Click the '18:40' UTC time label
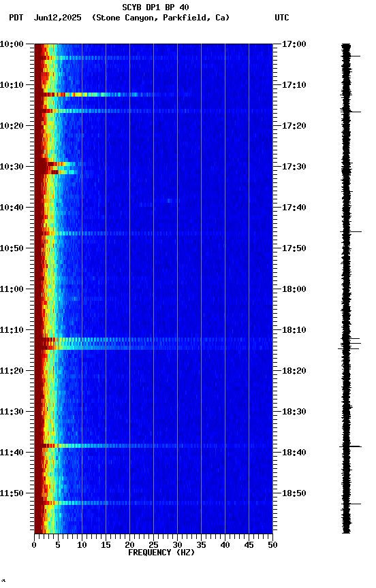 point(294,453)
